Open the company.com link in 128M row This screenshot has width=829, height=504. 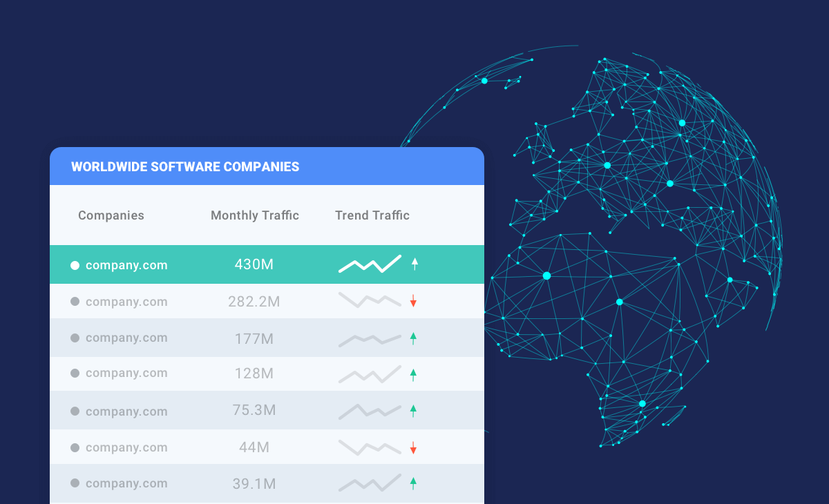pos(126,373)
